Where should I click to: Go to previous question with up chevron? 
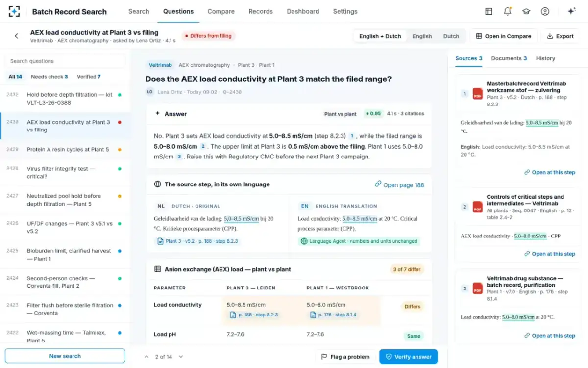[x=146, y=357]
